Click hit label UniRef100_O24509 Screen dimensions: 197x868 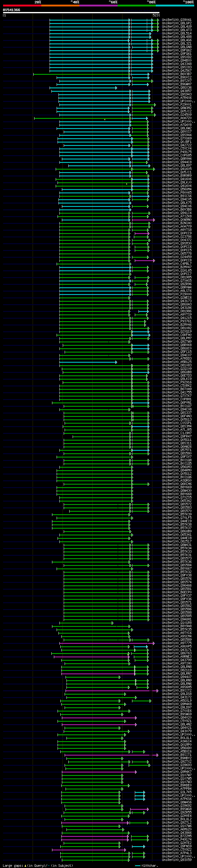coord(177,115)
